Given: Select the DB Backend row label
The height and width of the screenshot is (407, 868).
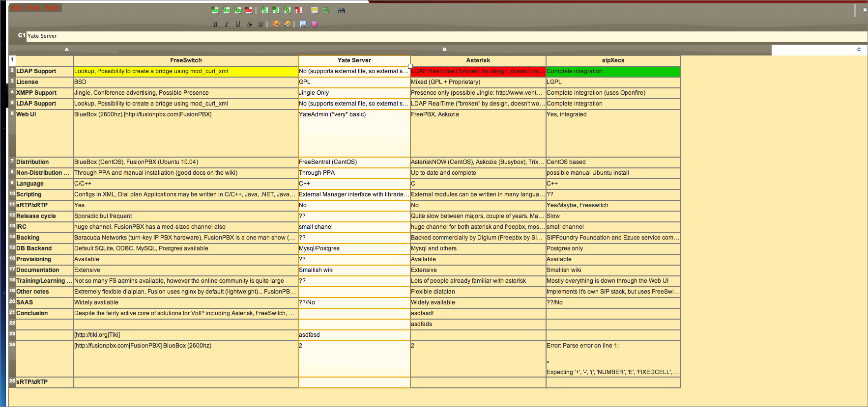Looking at the screenshot, I should point(45,248).
